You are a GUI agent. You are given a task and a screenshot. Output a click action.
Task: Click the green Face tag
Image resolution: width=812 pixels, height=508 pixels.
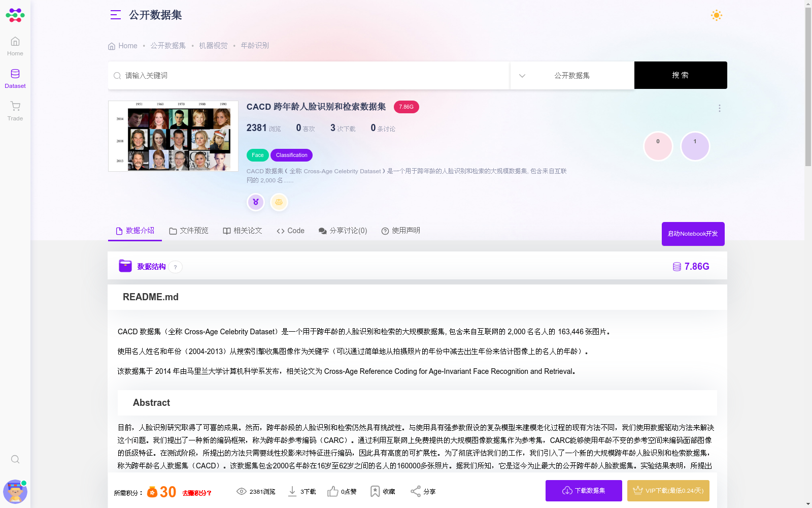point(258,155)
